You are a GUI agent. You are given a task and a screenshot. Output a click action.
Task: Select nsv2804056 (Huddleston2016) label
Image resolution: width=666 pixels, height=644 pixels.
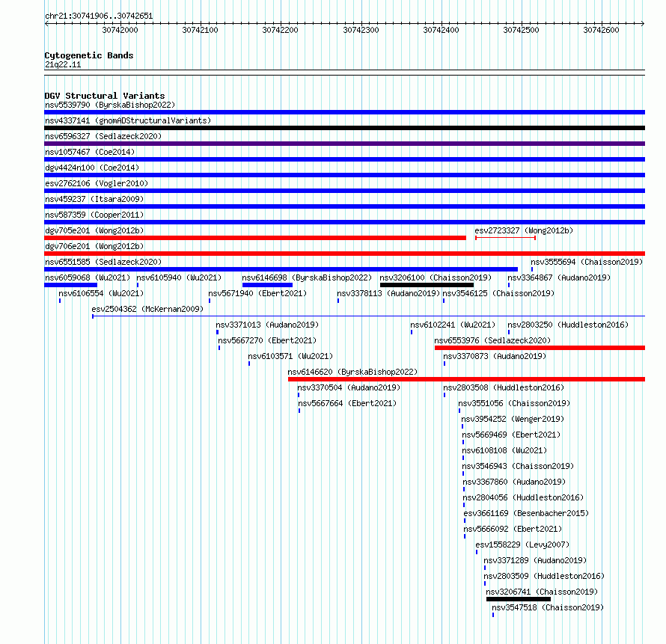click(523, 497)
